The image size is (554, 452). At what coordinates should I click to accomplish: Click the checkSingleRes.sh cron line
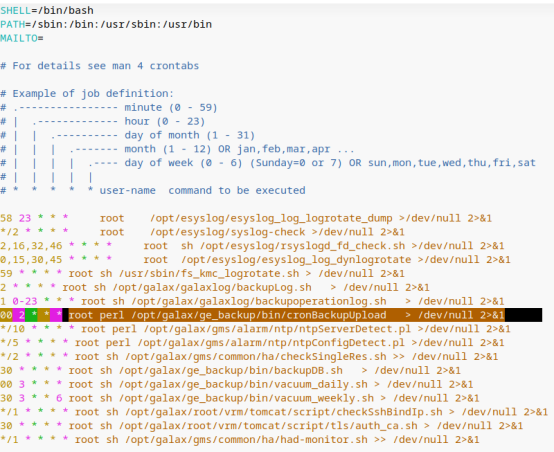249,356
